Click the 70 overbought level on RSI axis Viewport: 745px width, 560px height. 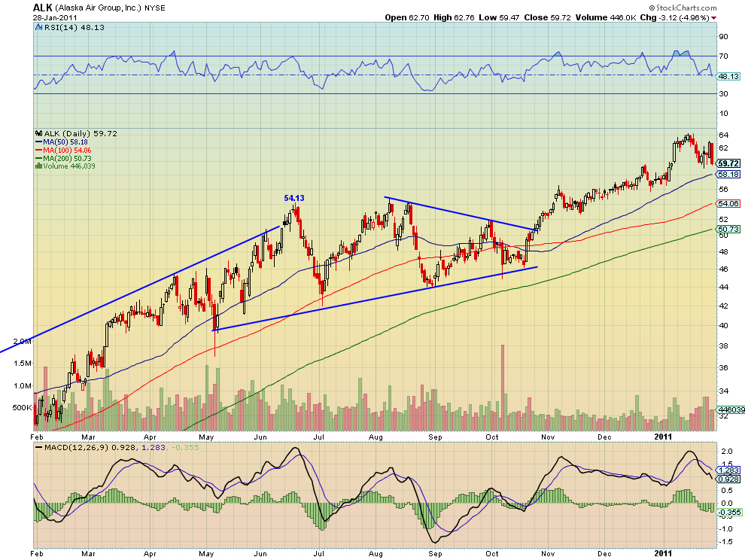[x=723, y=56]
